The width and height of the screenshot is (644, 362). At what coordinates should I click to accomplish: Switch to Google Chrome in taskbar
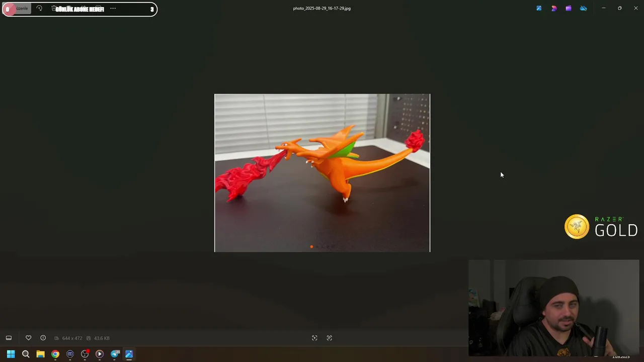pyautogui.click(x=55, y=354)
